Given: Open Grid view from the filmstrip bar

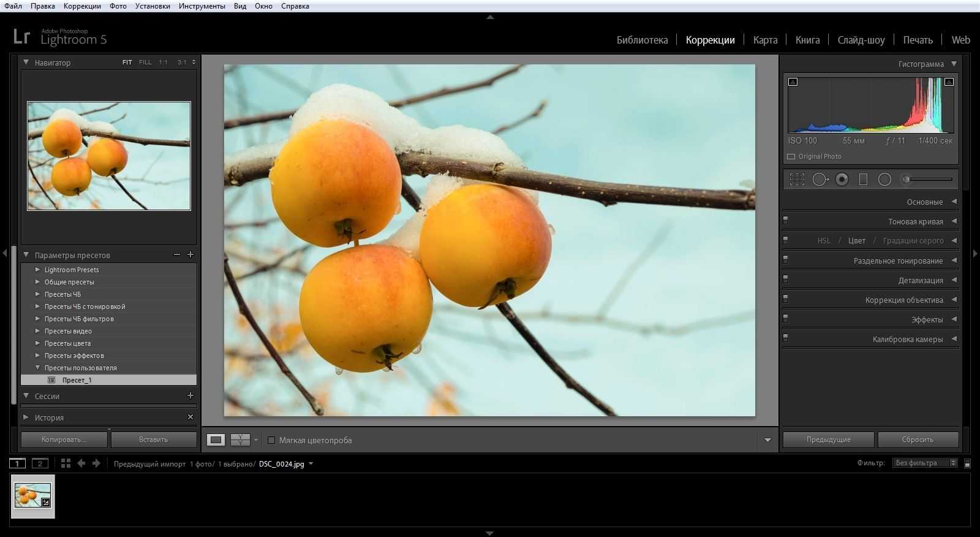Looking at the screenshot, I should coord(66,463).
